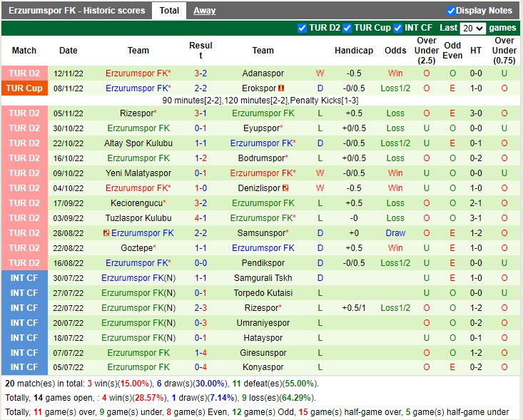Click the Date column header
This screenshot has width=523, height=420.
pos(68,51)
